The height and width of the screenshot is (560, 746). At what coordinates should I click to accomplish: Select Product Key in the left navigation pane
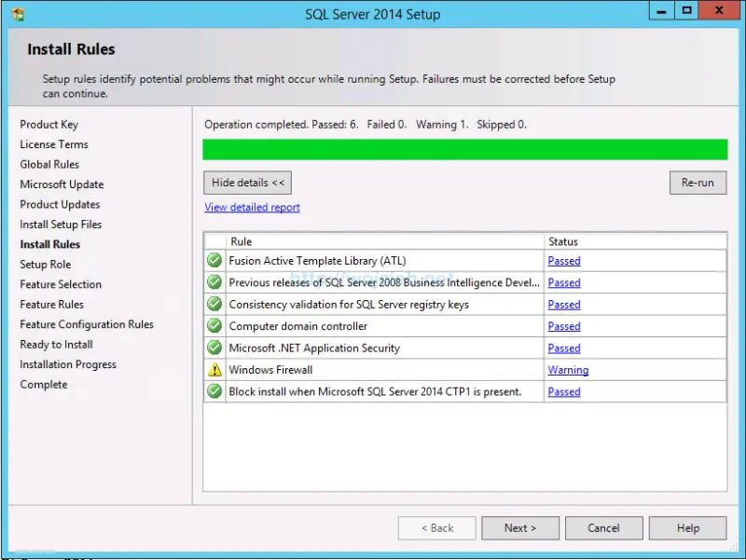48,124
